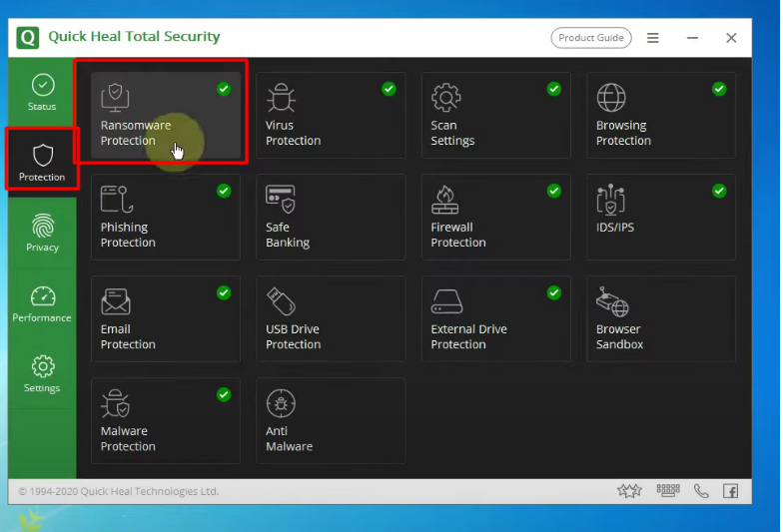Open Scan Settings gear icon
783x532 pixels.
click(445, 98)
